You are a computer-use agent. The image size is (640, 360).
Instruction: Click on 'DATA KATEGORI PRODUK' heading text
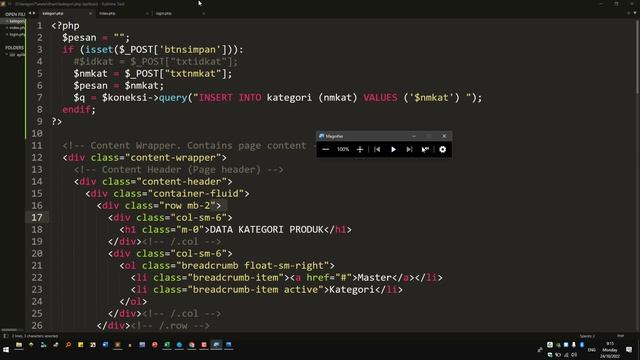tap(267, 230)
